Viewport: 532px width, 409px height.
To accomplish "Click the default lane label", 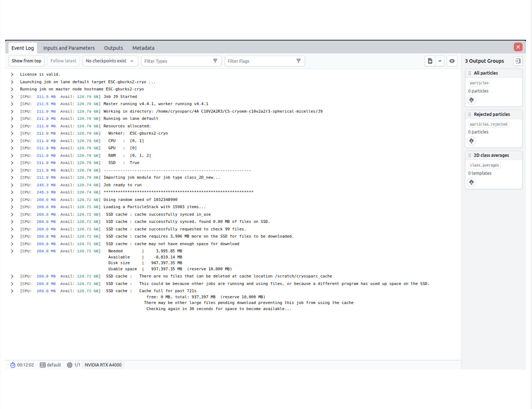I will 54,365.
